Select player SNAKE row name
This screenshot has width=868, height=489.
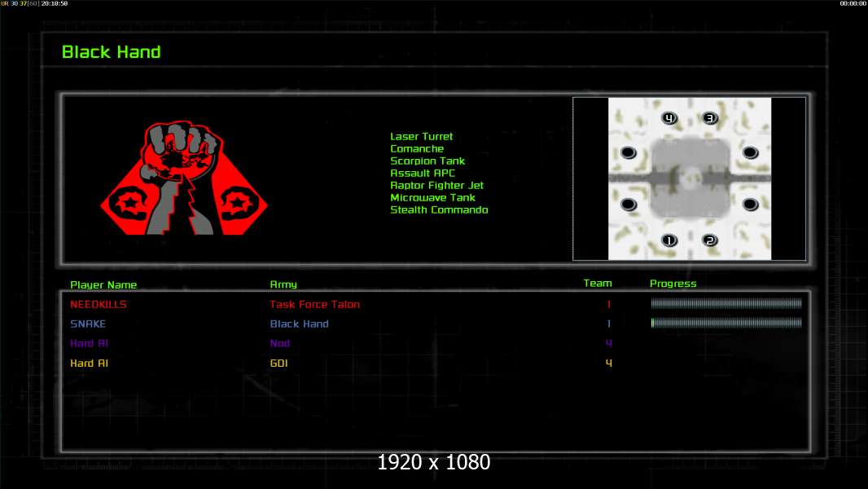click(88, 324)
